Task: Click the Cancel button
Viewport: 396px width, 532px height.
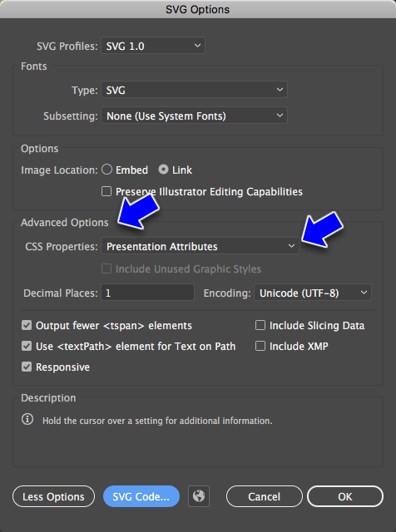Action: (x=265, y=496)
